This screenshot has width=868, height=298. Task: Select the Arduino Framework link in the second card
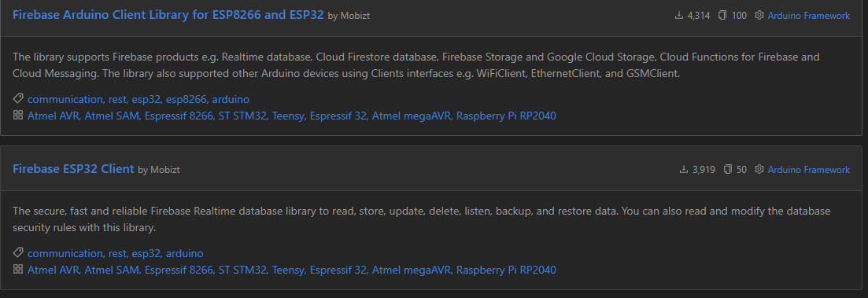pos(808,169)
